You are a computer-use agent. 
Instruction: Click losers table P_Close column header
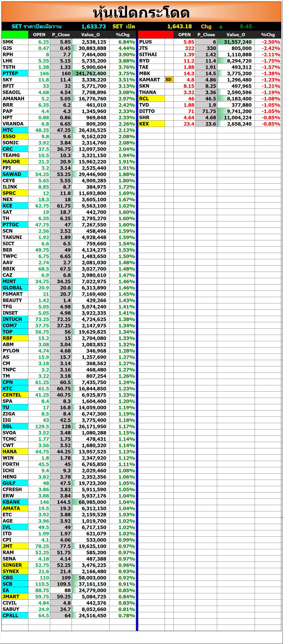[206, 34]
